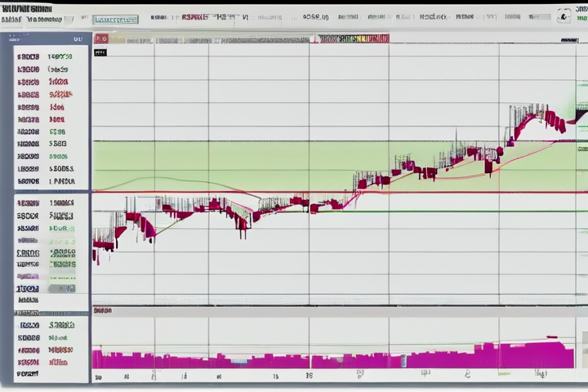Click the small red marker in the volume panel

[x=552, y=336]
